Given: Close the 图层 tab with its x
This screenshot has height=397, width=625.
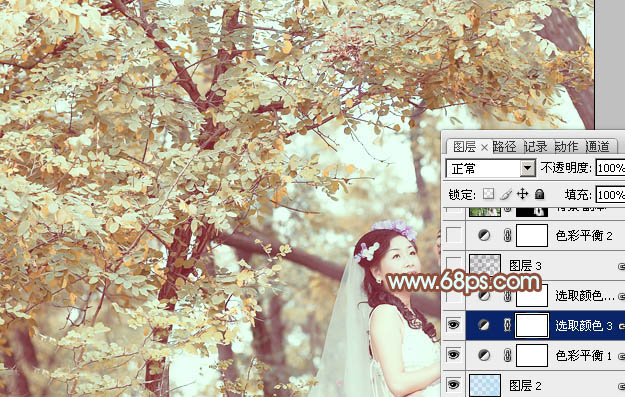Looking at the screenshot, I should [x=484, y=148].
